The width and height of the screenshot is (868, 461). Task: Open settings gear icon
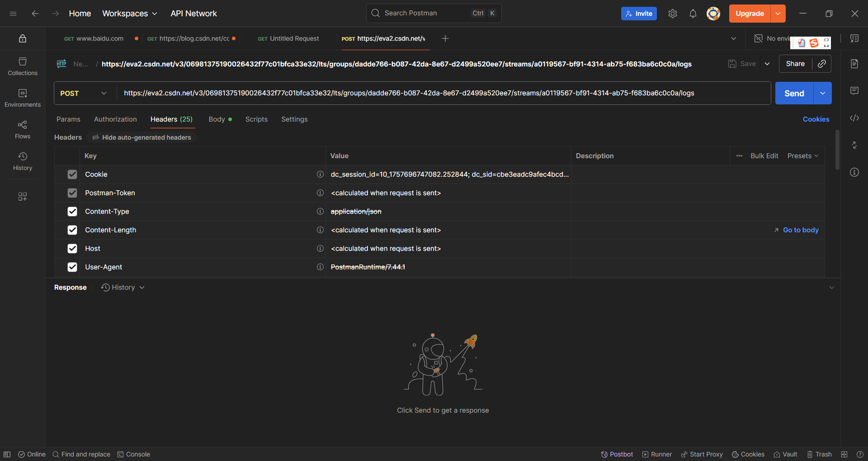click(x=673, y=14)
